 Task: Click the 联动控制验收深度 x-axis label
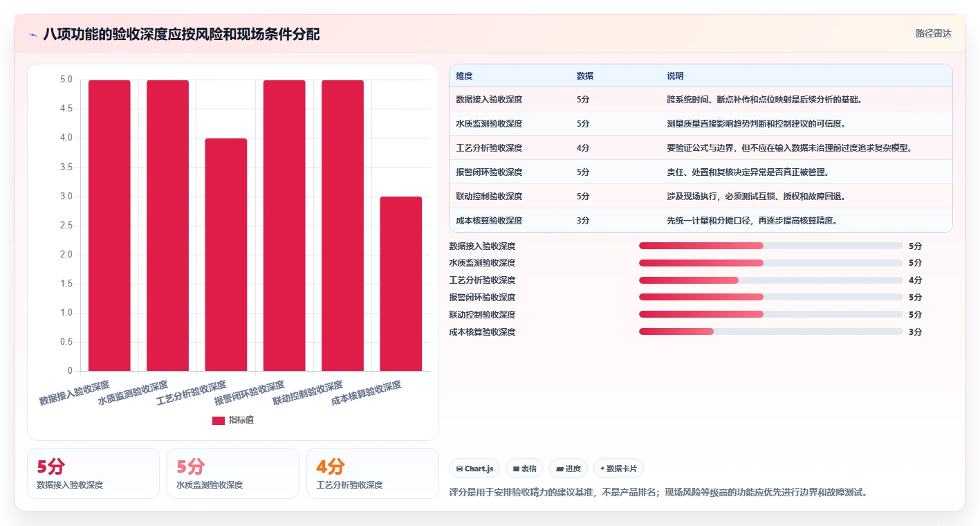[308, 393]
